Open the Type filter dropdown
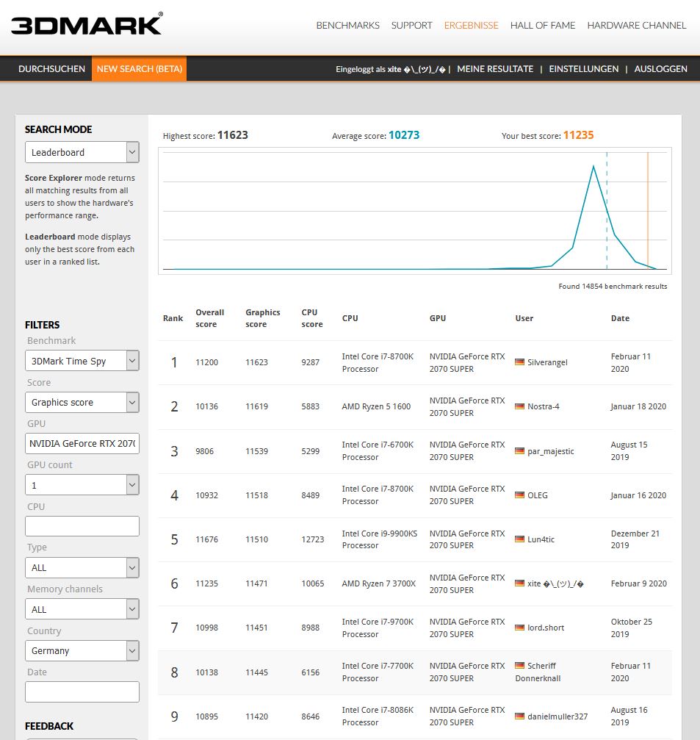The width and height of the screenshot is (700, 740). pos(82,568)
